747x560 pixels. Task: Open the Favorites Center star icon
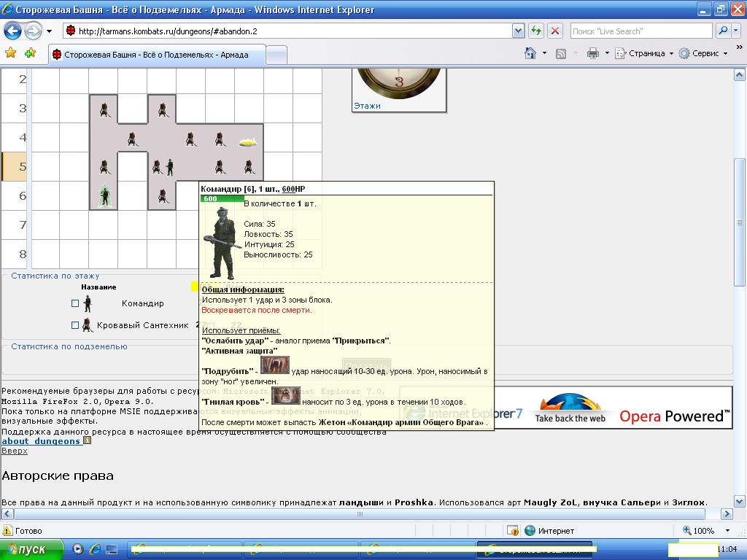[x=10, y=52]
